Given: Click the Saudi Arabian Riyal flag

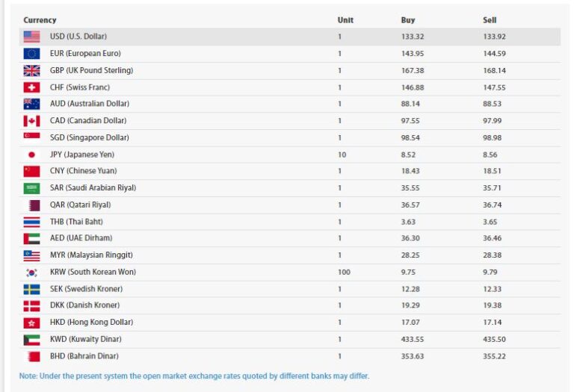Looking at the screenshot, I should click(31, 188).
